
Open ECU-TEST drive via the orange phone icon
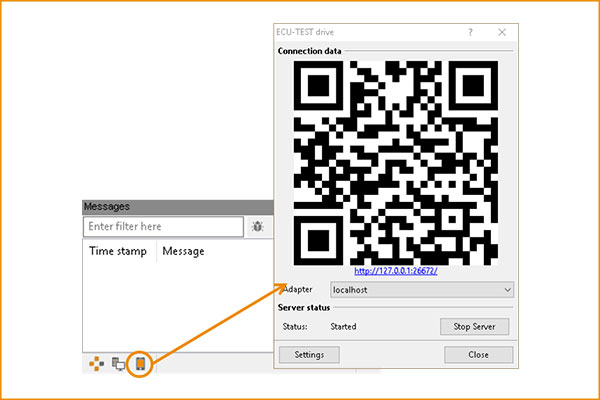[141, 365]
